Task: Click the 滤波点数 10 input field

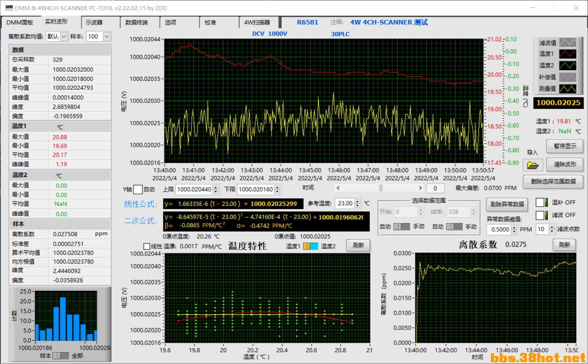Action: [x=542, y=229]
